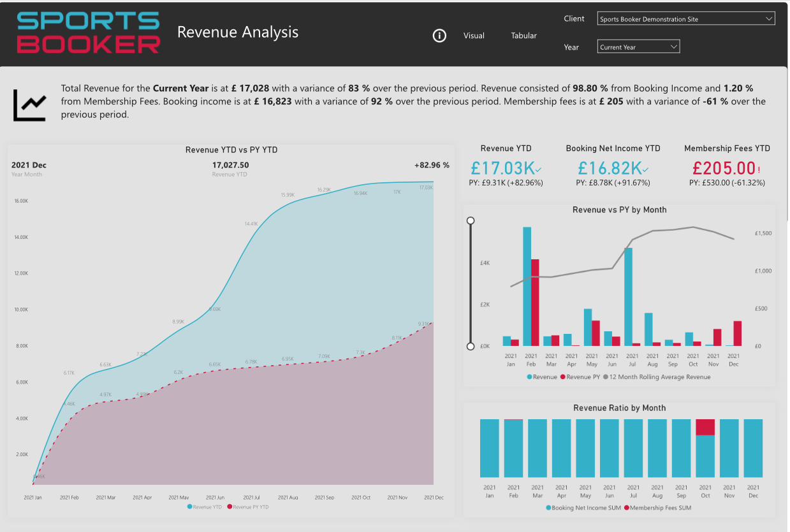Screen dimensions: 790x532
Task: Click the 6.17K data label on the YTD chart
Action: click(69, 373)
